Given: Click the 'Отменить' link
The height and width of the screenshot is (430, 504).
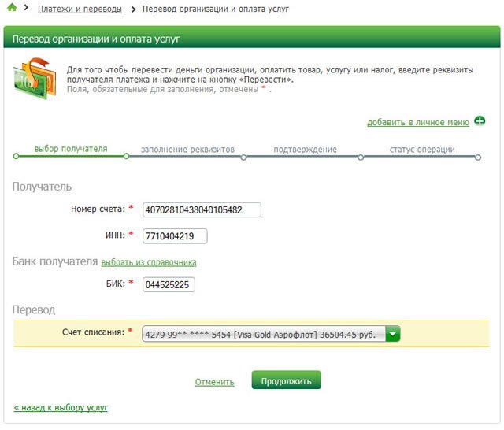Looking at the screenshot, I should pyautogui.click(x=214, y=382).
